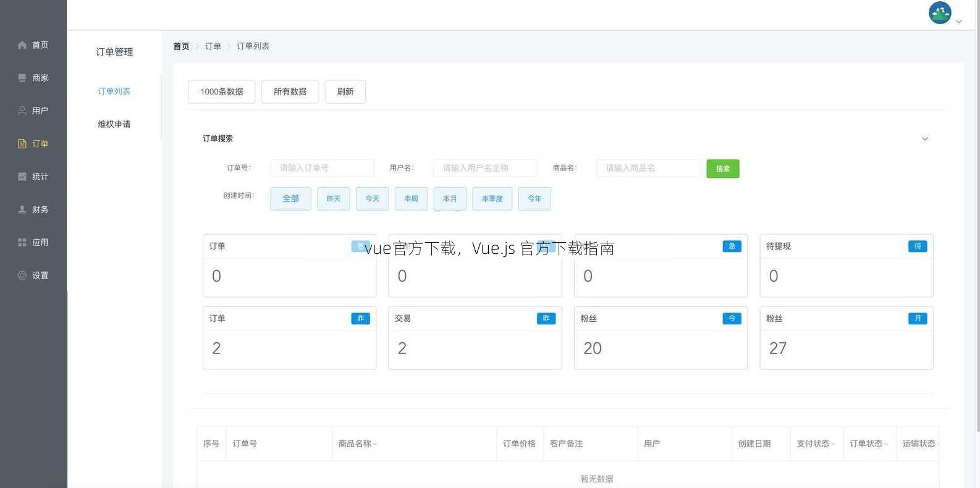The width and height of the screenshot is (980, 488).
Task: Click the fans count value 20
Action: tap(593, 348)
